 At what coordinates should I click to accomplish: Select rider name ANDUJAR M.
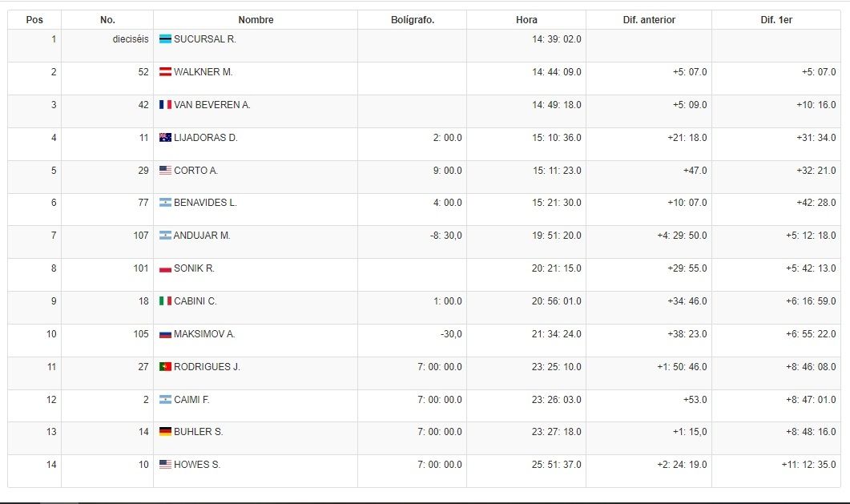click(x=202, y=236)
